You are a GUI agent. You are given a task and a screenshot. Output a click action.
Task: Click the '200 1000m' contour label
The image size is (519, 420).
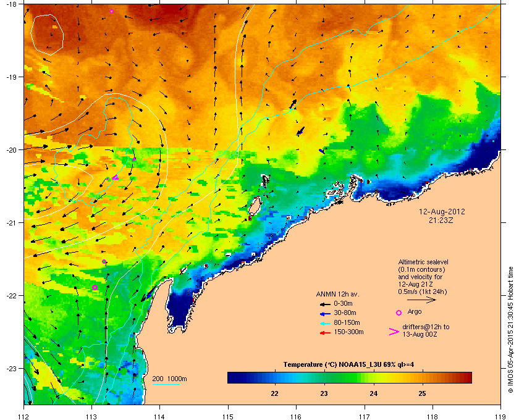(169, 379)
